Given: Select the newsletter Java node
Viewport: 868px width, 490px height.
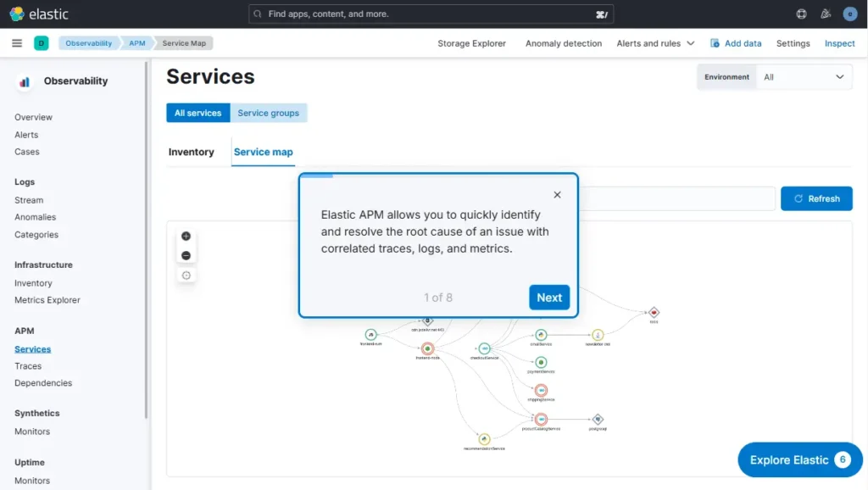Looking at the screenshot, I should click(x=598, y=334).
